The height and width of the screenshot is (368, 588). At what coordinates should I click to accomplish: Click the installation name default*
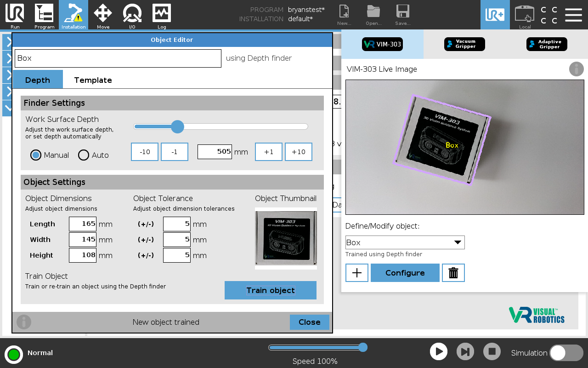[300, 19]
